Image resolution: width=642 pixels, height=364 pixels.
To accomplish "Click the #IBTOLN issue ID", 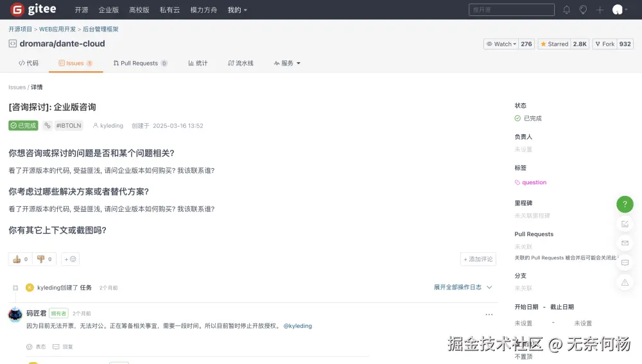I will click(69, 125).
